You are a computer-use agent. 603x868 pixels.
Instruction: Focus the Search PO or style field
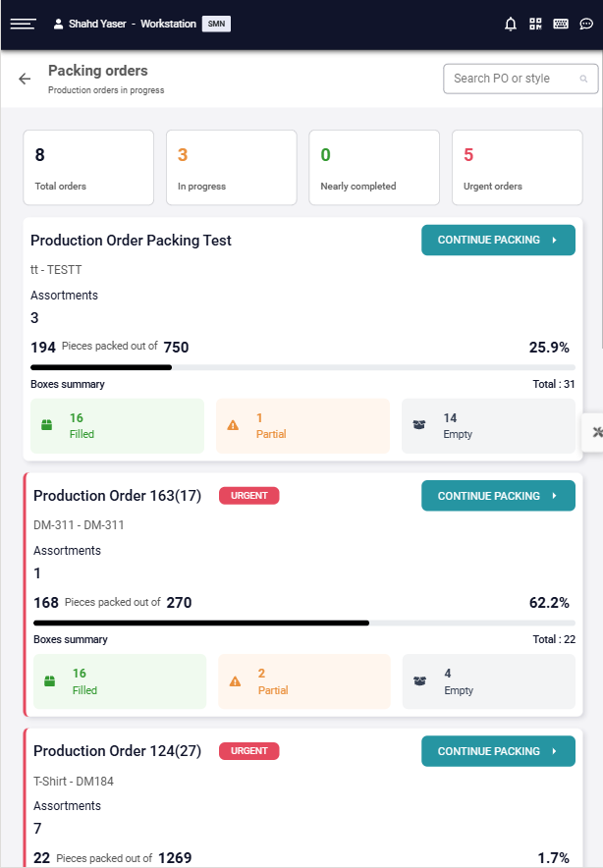[x=509, y=79]
